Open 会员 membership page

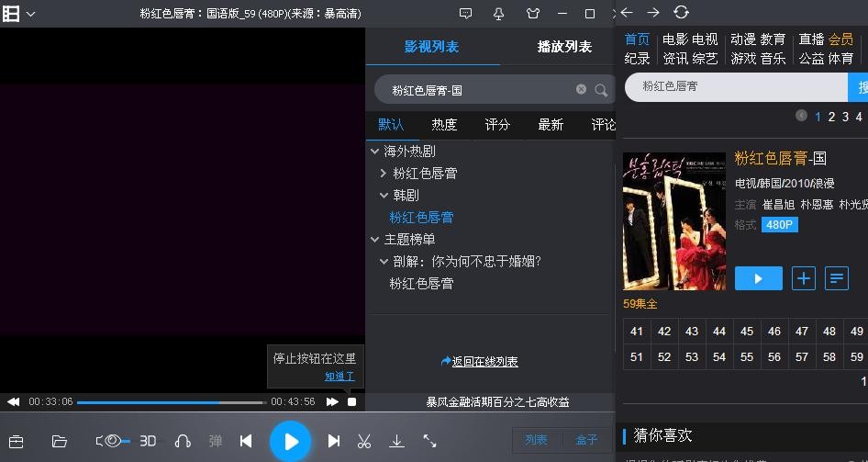(840, 39)
